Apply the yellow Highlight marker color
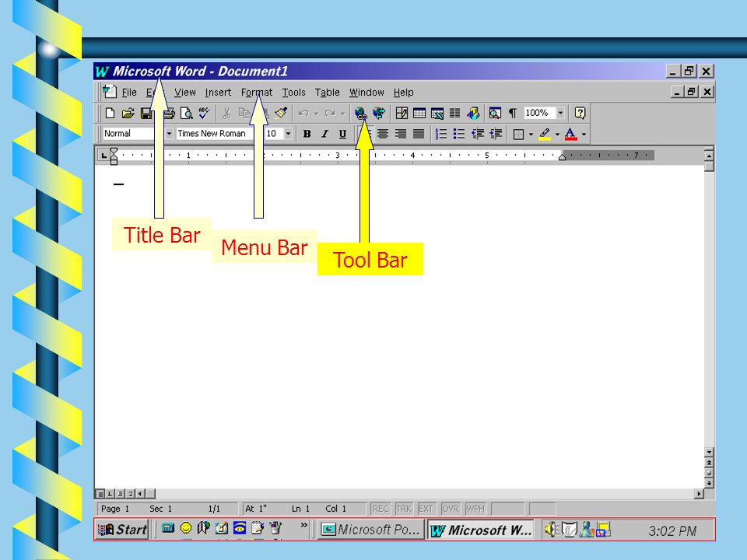 click(x=545, y=135)
